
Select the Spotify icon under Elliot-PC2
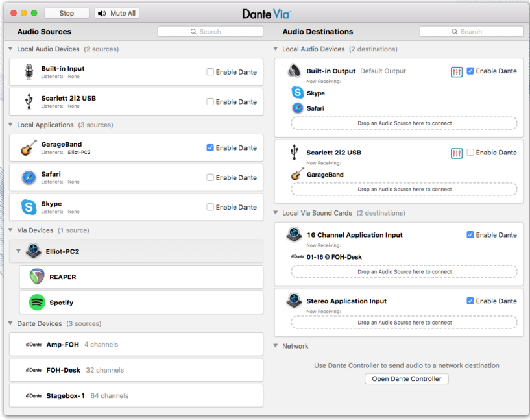(x=37, y=303)
